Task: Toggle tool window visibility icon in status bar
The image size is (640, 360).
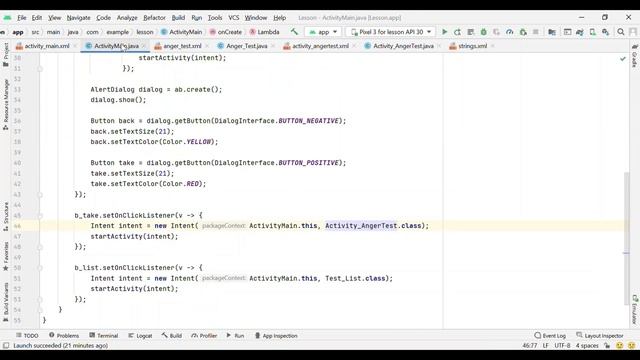Action: coord(6,345)
